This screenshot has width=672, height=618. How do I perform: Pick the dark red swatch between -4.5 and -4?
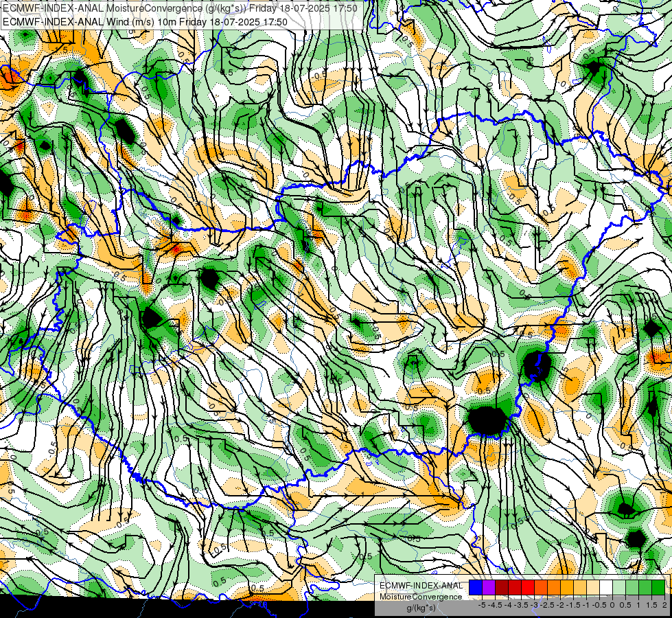(x=502, y=587)
